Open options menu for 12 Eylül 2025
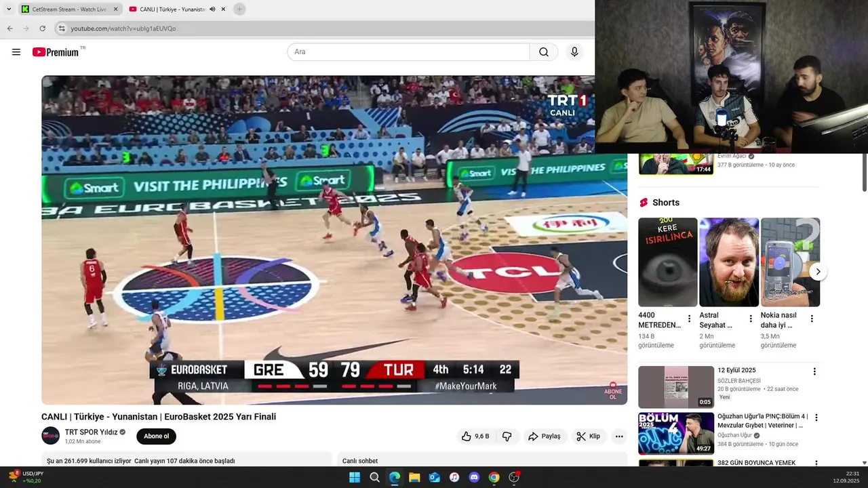The image size is (868, 488). pyautogui.click(x=814, y=371)
